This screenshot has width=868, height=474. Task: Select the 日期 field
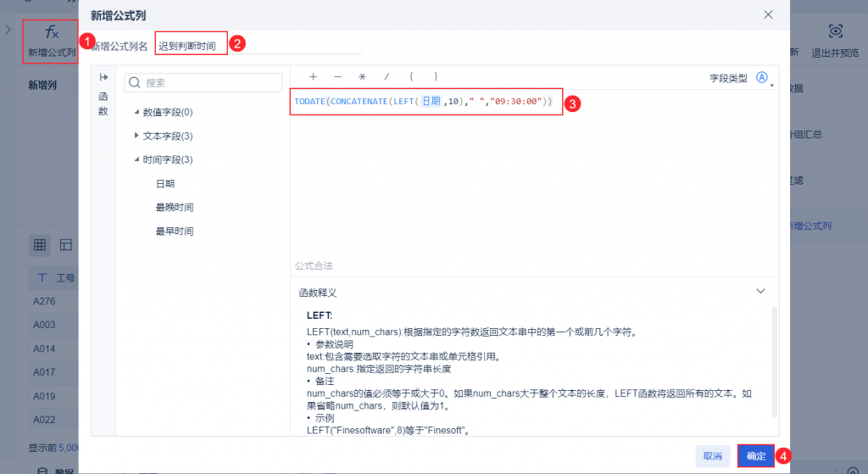click(165, 184)
